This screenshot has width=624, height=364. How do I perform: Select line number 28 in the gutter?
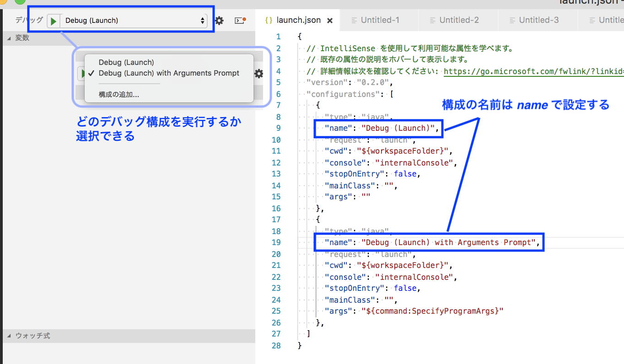pyautogui.click(x=276, y=345)
